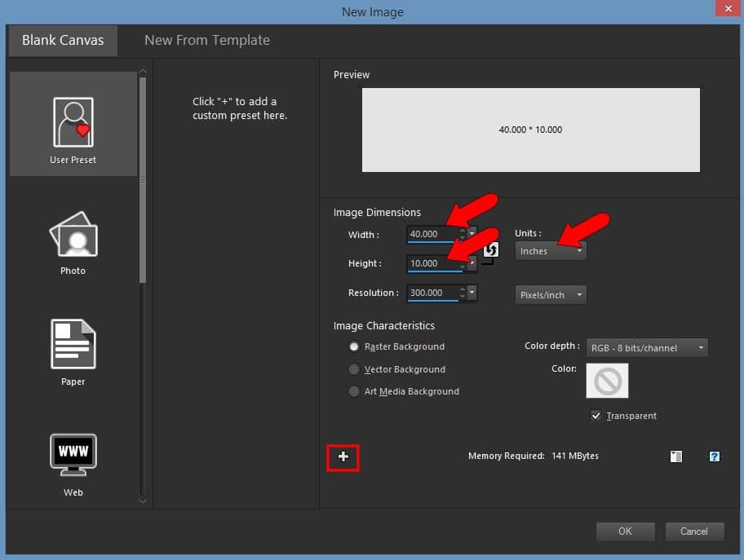Enable Vector Background
The height and width of the screenshot is (560, 744).
354,369
